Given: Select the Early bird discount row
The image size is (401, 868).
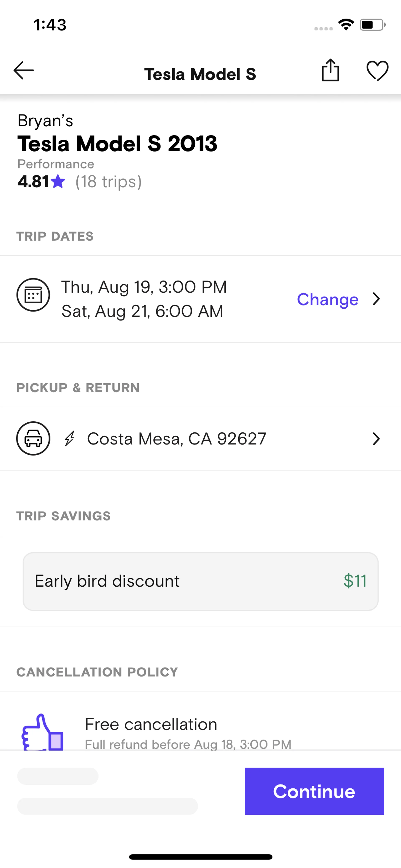Looking at the screenshot, I should pyautogui.click(x=200, y=581).
